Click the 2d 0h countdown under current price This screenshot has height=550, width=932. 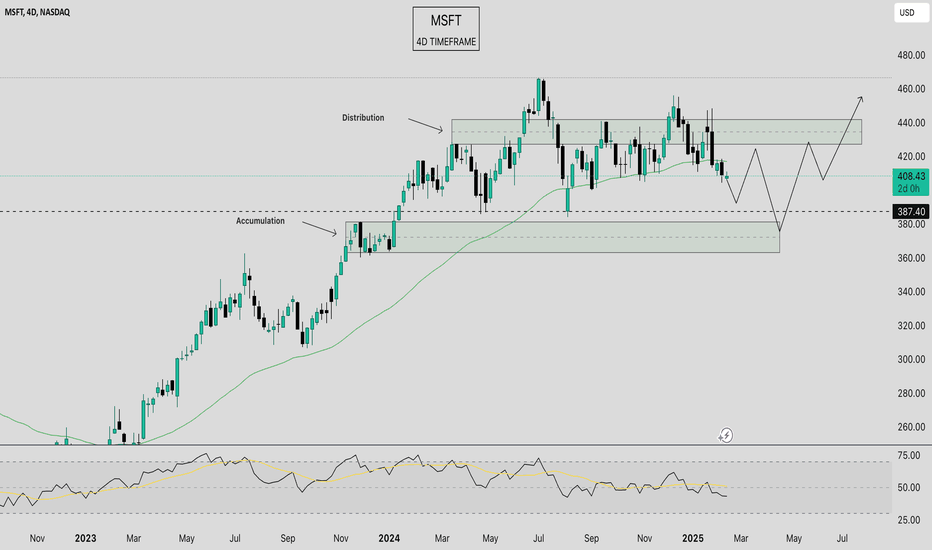pos(908,189)
